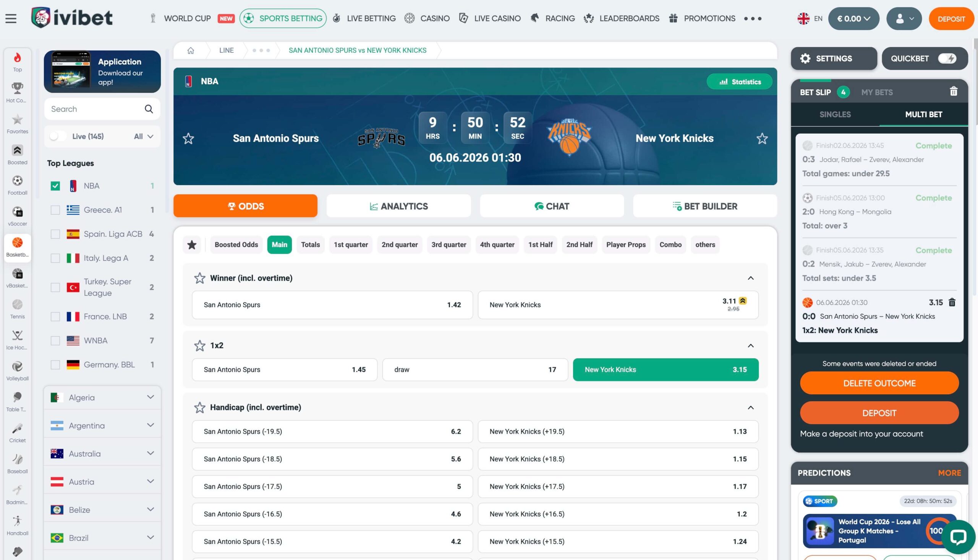Collapse the Handicap (incl. overtime) market
Viewport: 978px width, 560px height.
point(751,408)
